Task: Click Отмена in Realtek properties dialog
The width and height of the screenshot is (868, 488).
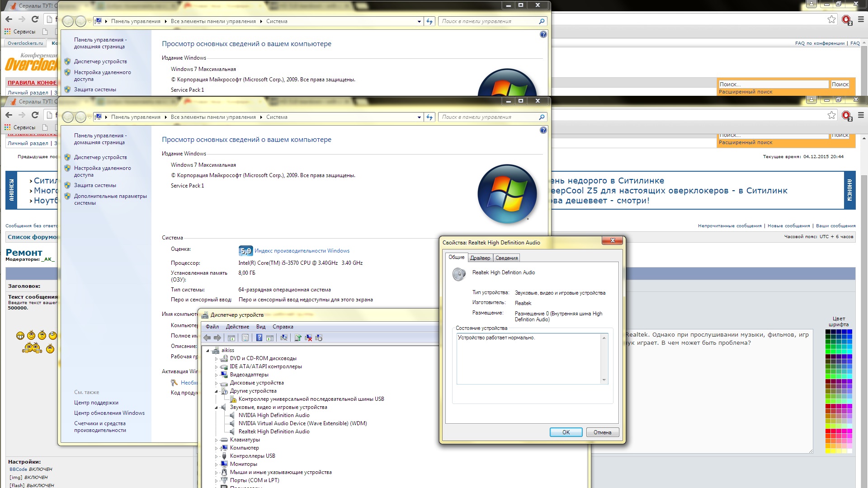Action: point(602,432)
